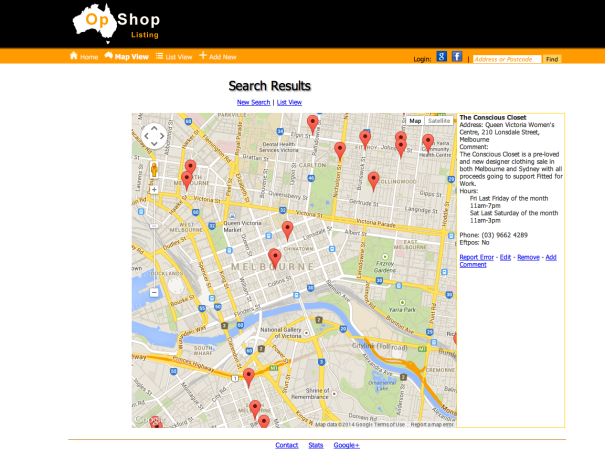Select the Map view type button
605x450 pixels.
coord(415,121)
